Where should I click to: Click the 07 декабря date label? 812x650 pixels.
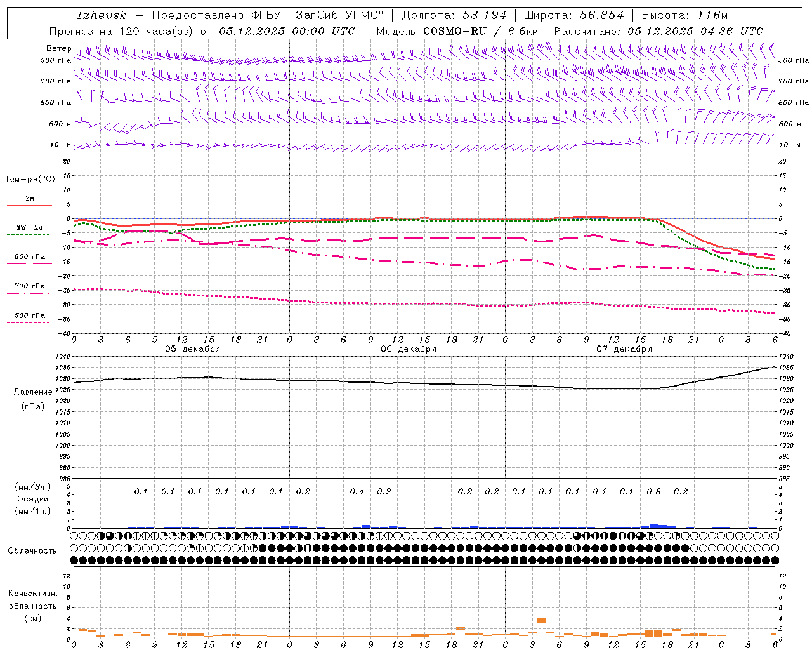pos(624,349)
